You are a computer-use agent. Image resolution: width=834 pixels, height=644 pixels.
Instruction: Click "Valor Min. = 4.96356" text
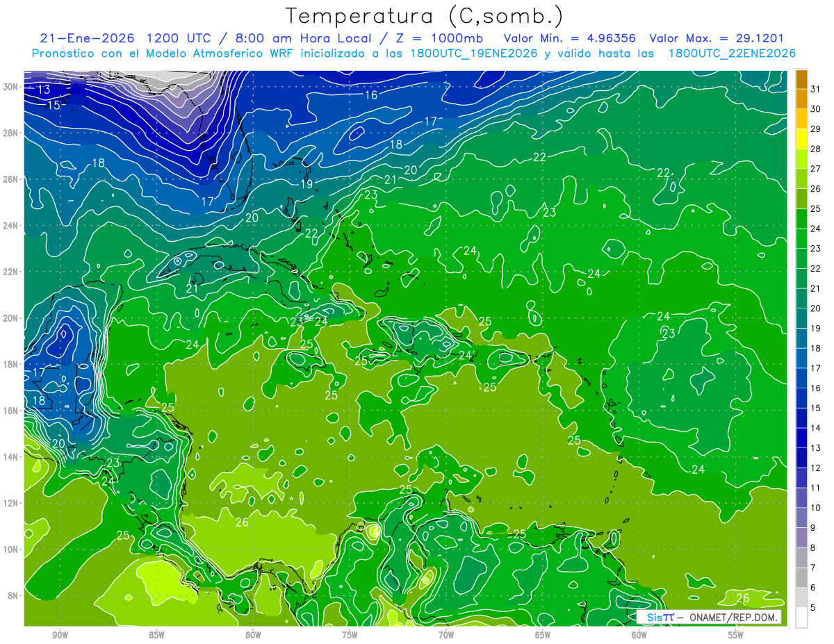[x=570, y=38]
